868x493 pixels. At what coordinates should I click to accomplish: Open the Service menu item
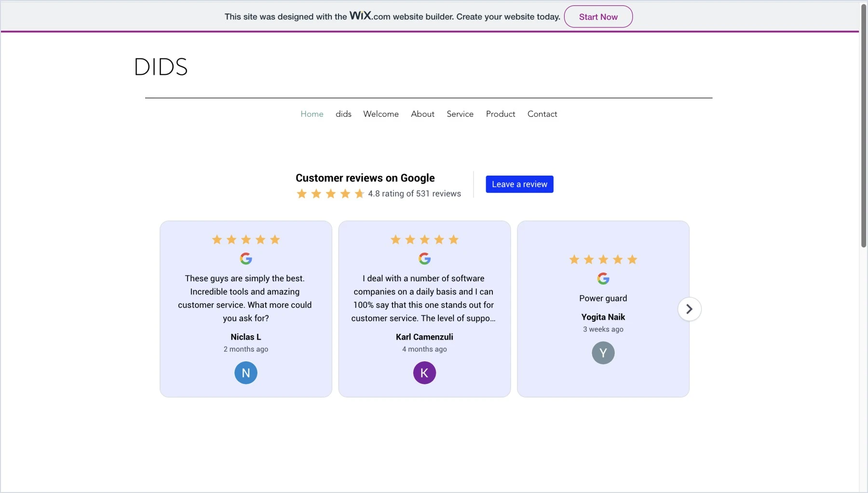pyautogui.click(x=460, y=114)
